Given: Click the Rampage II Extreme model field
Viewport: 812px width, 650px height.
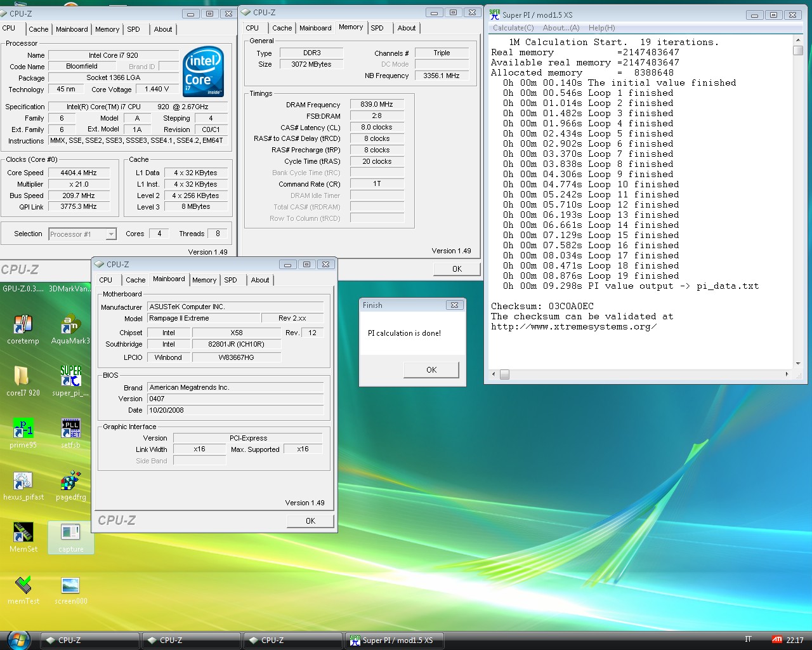Looking at the screenshot, I should point(204,319).
